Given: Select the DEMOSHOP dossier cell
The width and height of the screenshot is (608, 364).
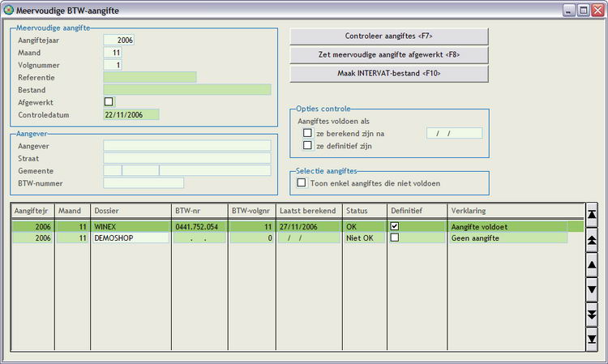Looking at the screenshot, I should 131,238.
